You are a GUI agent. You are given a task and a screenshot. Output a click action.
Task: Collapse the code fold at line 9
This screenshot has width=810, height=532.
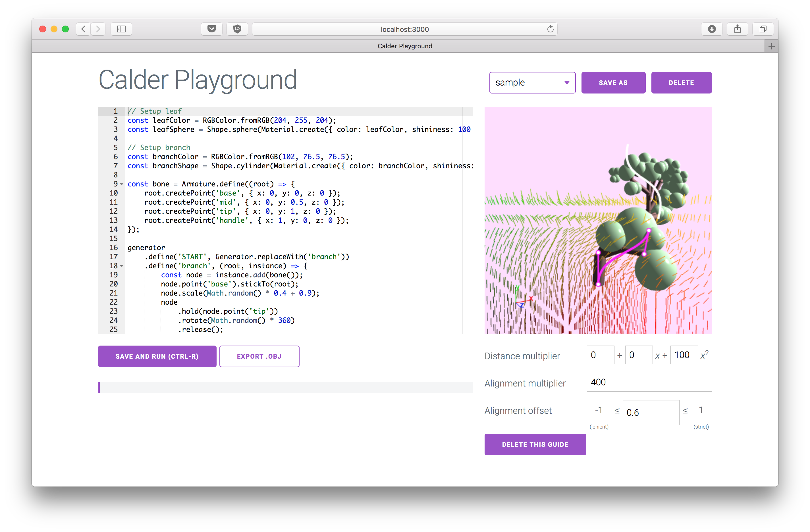click(x=122, y=184)
